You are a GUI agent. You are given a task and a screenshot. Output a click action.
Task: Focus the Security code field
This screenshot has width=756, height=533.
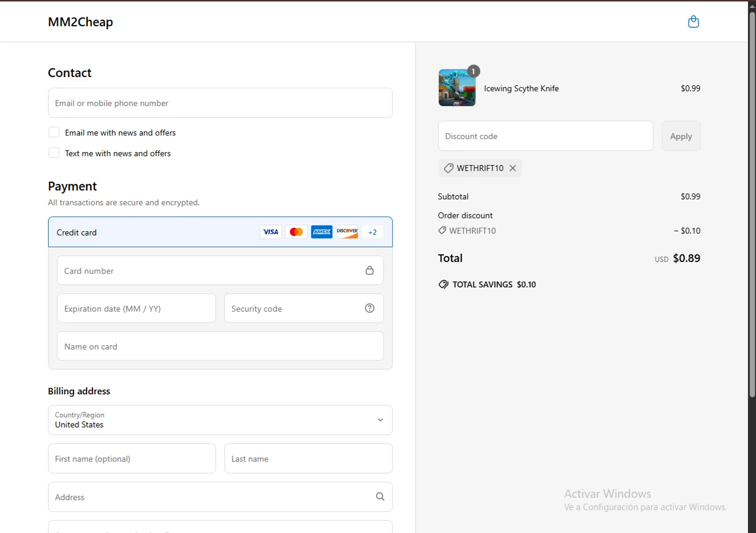click(304, 308)
